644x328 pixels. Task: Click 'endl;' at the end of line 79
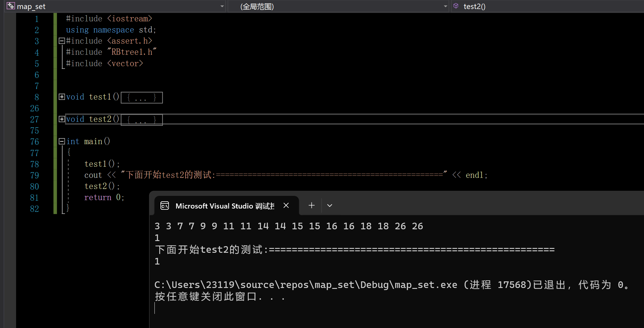click(x=476, y=175)
